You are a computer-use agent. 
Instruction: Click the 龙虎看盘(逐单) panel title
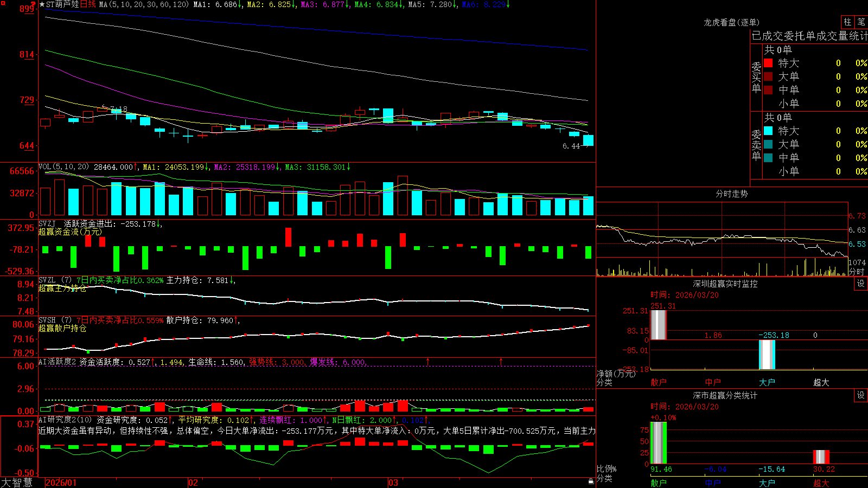(x=731, y=22)
